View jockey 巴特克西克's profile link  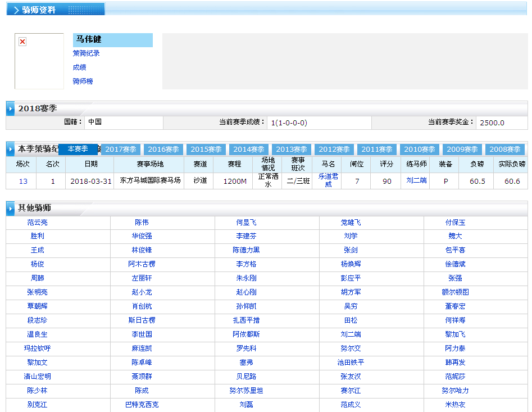coord(142,405)
